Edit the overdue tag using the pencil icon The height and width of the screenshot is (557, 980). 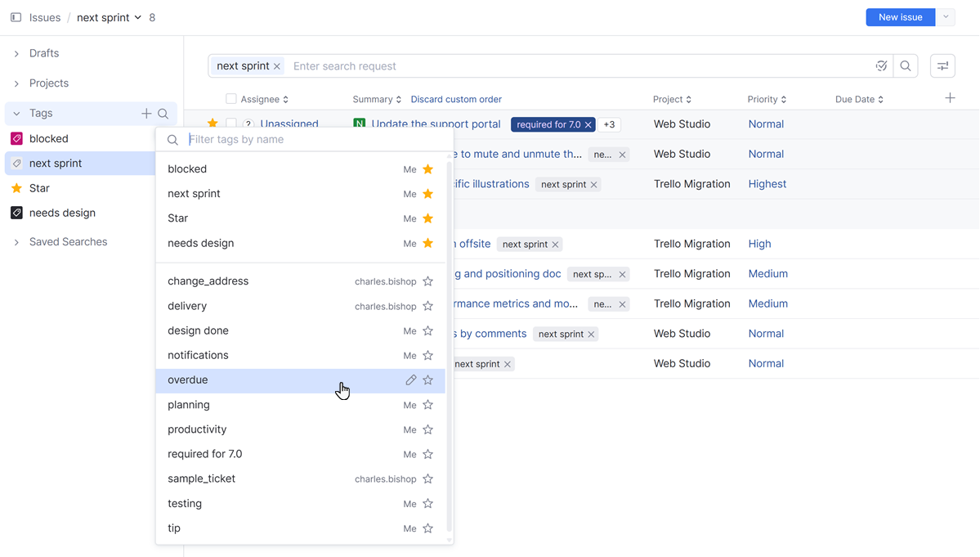tap(410, 380)
